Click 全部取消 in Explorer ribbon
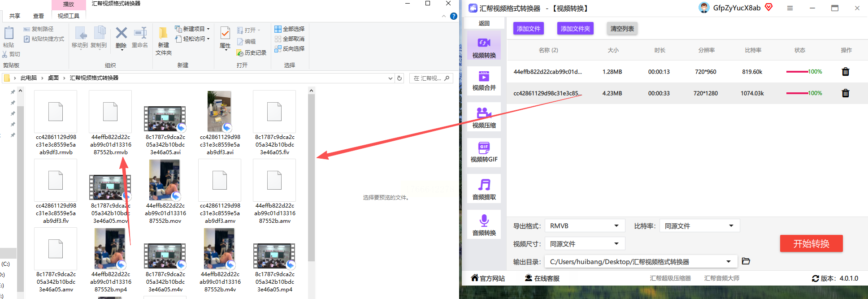The width and height of the screenshot is (868, 299). point(289,39)
